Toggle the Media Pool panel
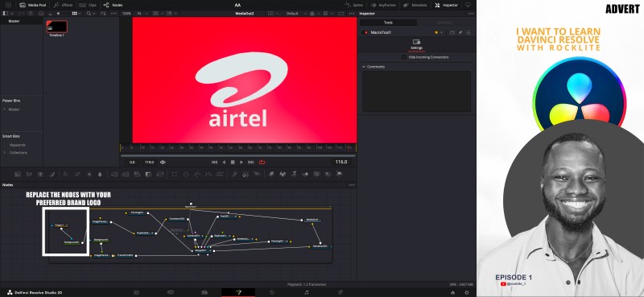Image resolution: width=644 pixels, height=297 pixels. 33,5
